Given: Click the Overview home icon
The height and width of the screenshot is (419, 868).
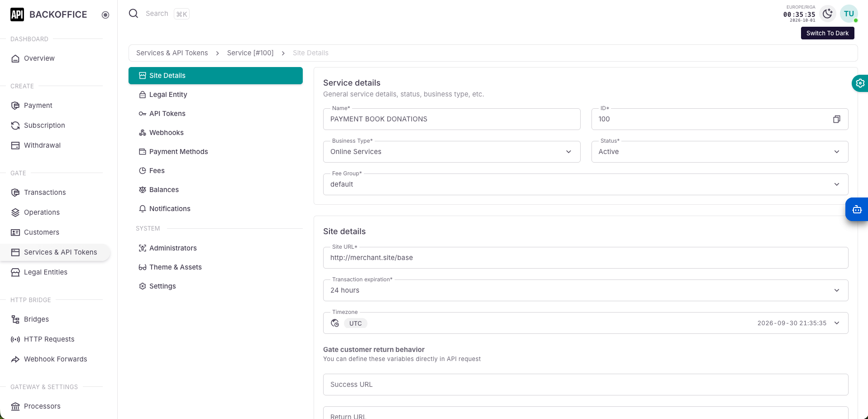Looking at the screenshot, I should click(x=15, y=58).
